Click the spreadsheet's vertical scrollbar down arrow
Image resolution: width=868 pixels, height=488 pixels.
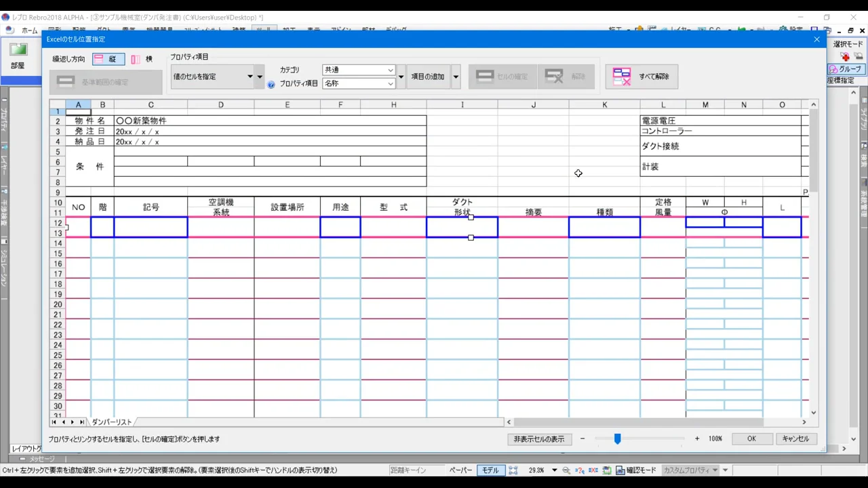(x=814, y=412)
